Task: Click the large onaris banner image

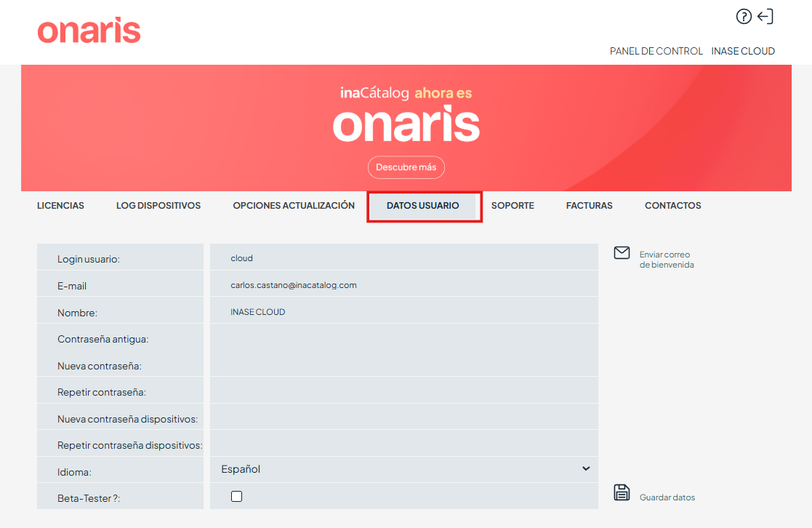Action: (x=406, y=128)
